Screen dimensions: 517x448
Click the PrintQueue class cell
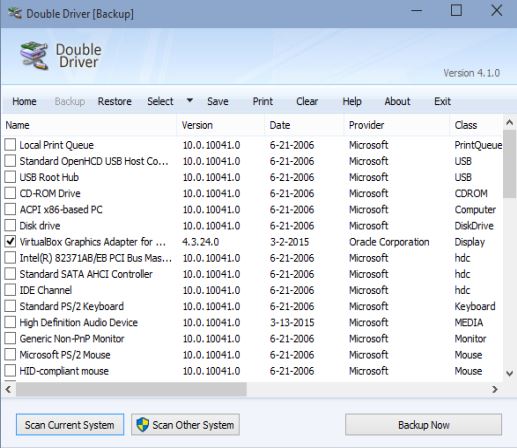[x=478, y=145]
